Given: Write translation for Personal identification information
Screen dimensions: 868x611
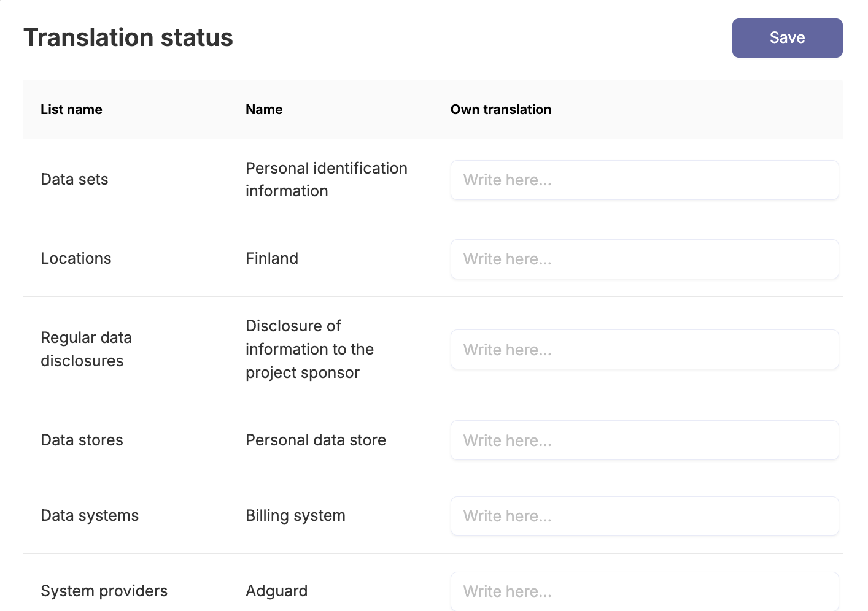Looking at the screenshot, I should (x=645, y=180).
